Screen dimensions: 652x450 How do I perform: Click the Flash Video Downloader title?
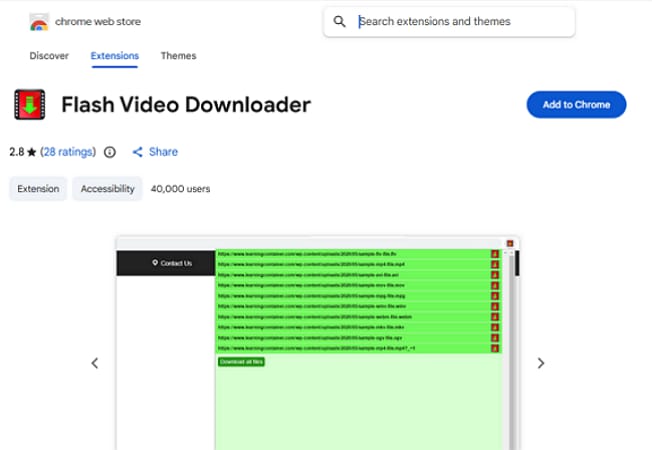[186, 104]
